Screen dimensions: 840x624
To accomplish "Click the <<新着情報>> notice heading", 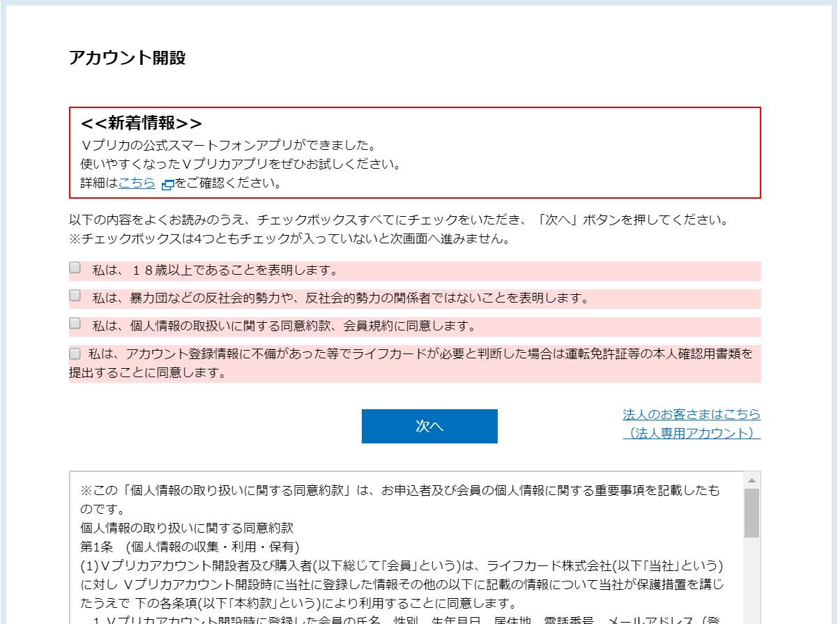I will 142,123.
